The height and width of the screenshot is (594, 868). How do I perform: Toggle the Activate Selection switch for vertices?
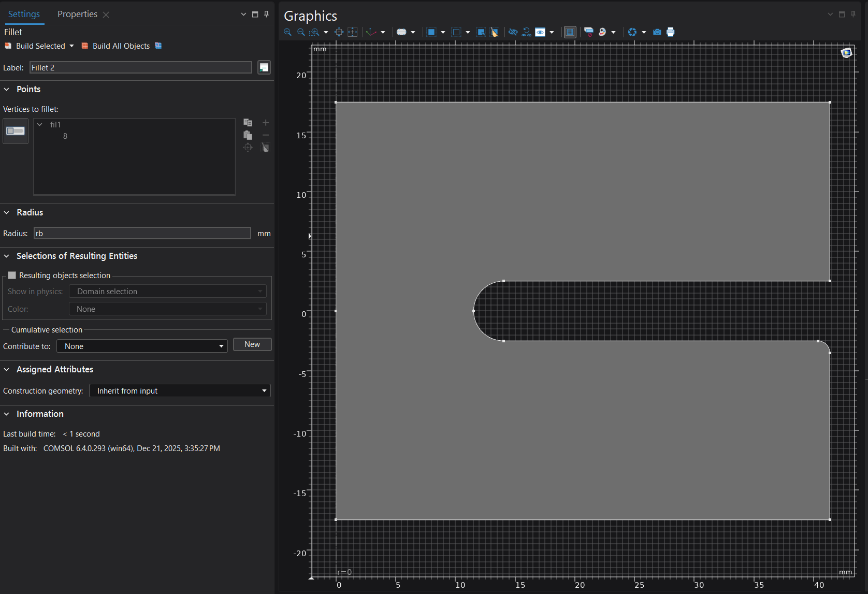pyautogui.click(x=16, y=131)
